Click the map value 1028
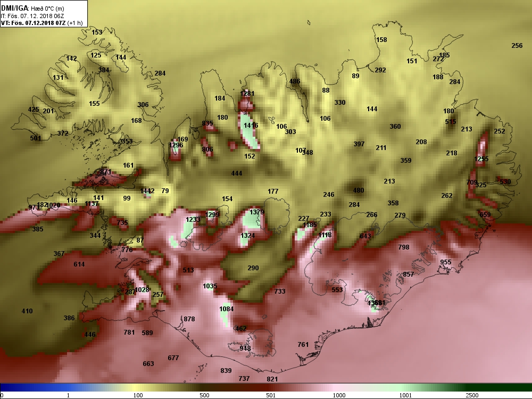 pos(142,290)
